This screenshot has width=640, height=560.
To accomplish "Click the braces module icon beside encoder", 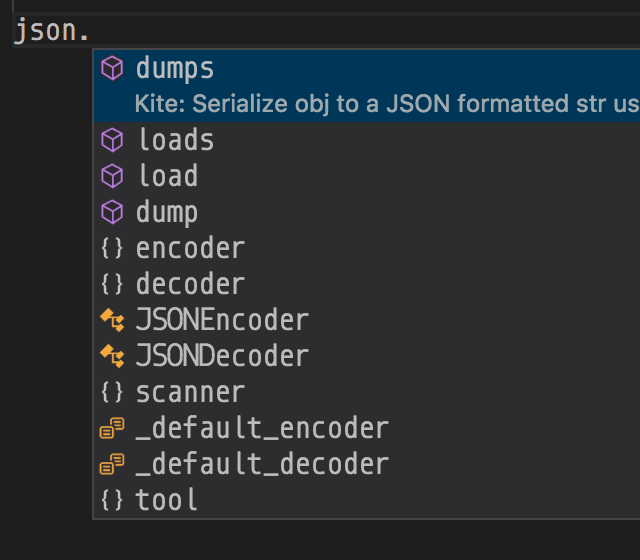I will 113,248.
